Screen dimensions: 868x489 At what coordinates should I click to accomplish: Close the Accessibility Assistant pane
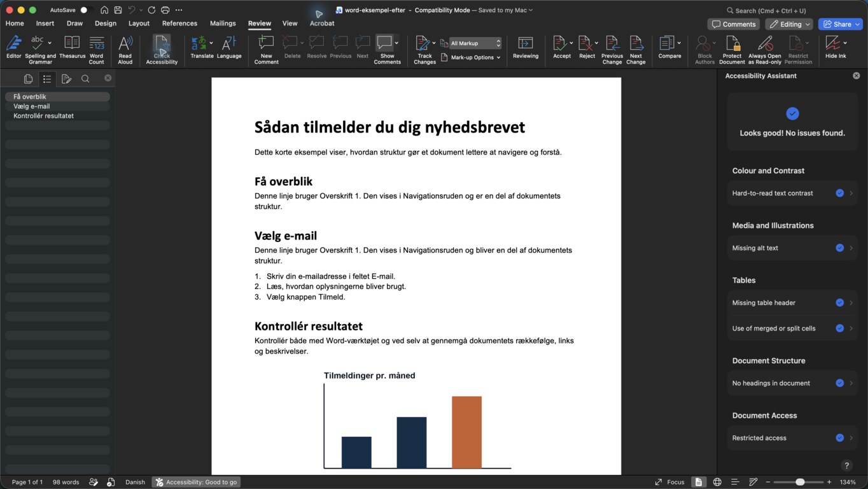click(856, 76)
